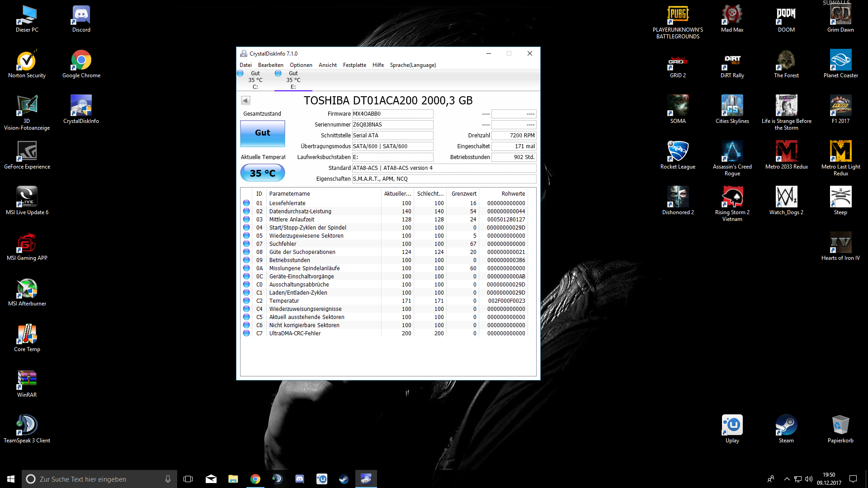The width and height of the screenshot is (868, 488).
Task: Click the previous disk arrow button
Action: [x=245, y=100]
